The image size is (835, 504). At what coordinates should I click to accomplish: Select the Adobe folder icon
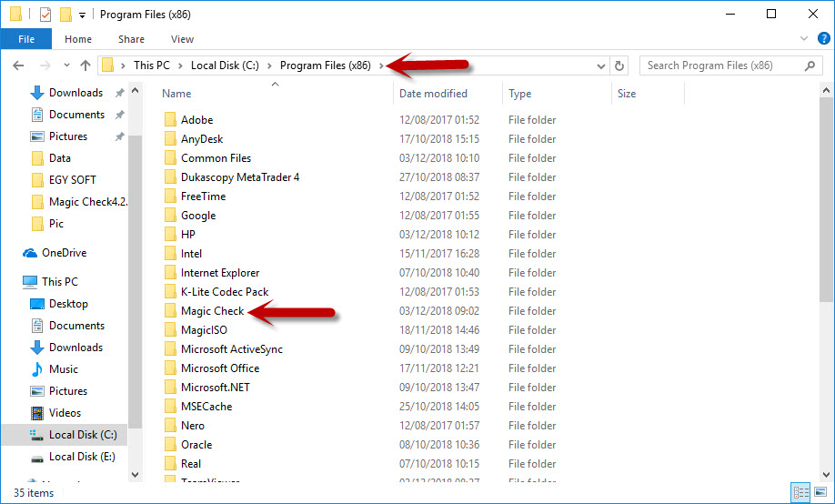click(170, 119)
